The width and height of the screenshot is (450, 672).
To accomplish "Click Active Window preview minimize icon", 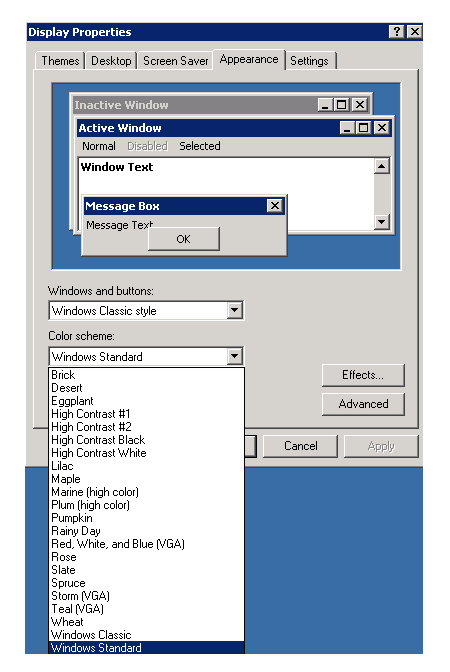I will click(x=348, y=128).
